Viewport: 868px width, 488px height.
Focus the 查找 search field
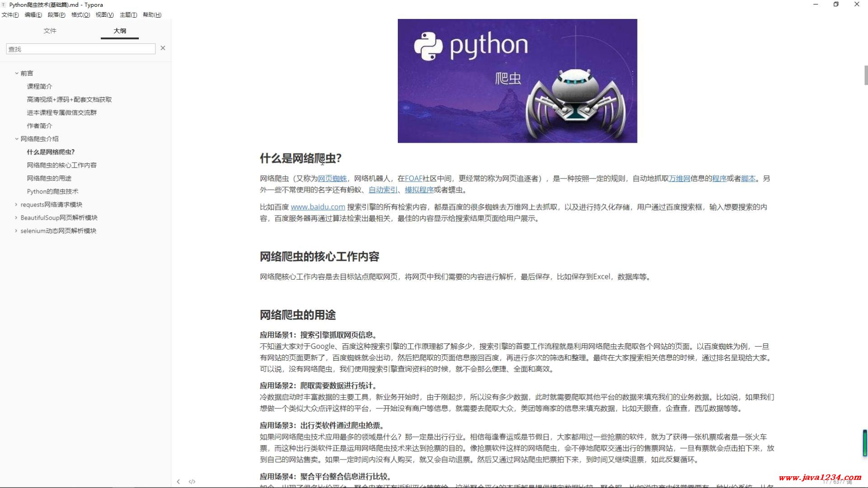pos(81,49)
